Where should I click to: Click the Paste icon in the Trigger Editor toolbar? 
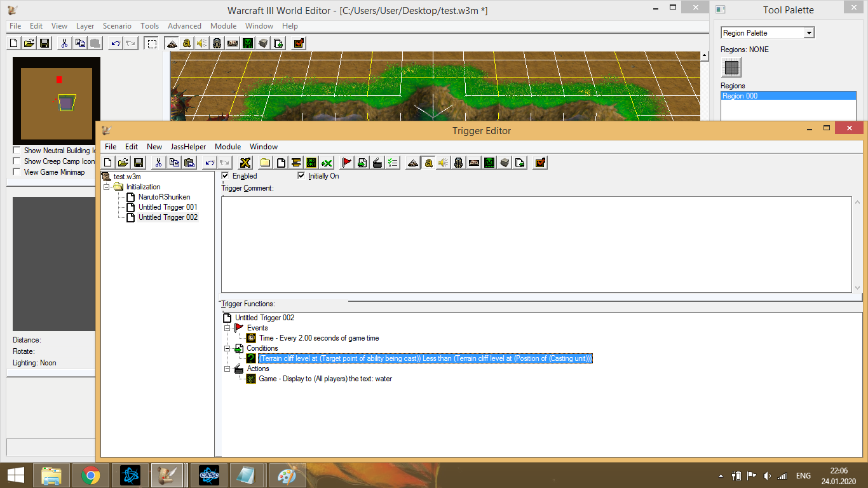[x=189, y=163]
